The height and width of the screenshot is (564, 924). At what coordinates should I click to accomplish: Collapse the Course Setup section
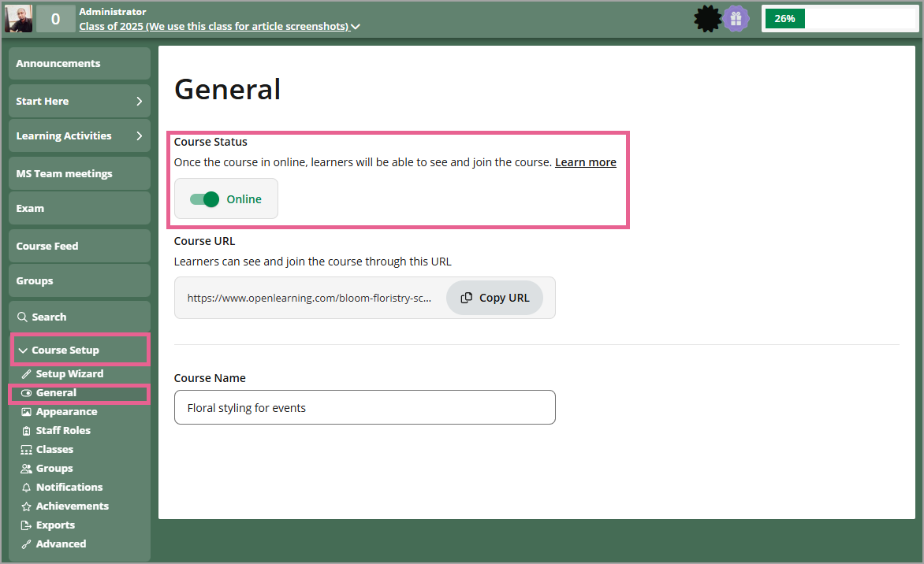tap(80, 350)
